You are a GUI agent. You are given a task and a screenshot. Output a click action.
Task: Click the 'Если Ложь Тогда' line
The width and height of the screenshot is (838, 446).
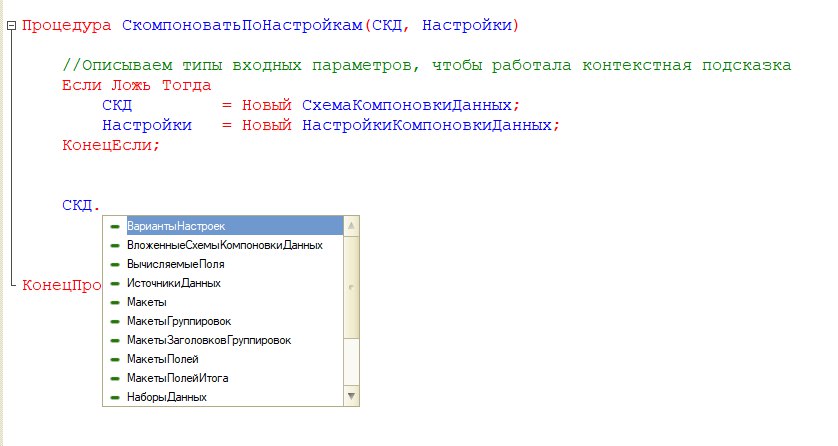click(x=136, y=85)
